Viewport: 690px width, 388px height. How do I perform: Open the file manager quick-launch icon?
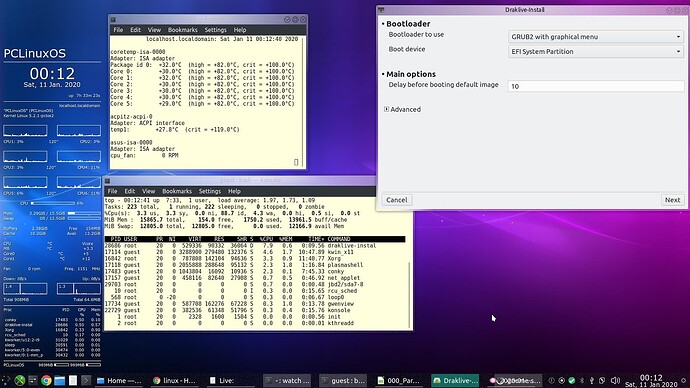[x=59, y=380]
